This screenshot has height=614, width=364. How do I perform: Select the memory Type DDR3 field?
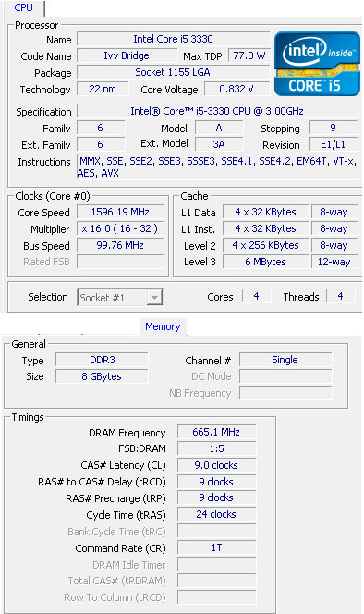coord(102,360)
